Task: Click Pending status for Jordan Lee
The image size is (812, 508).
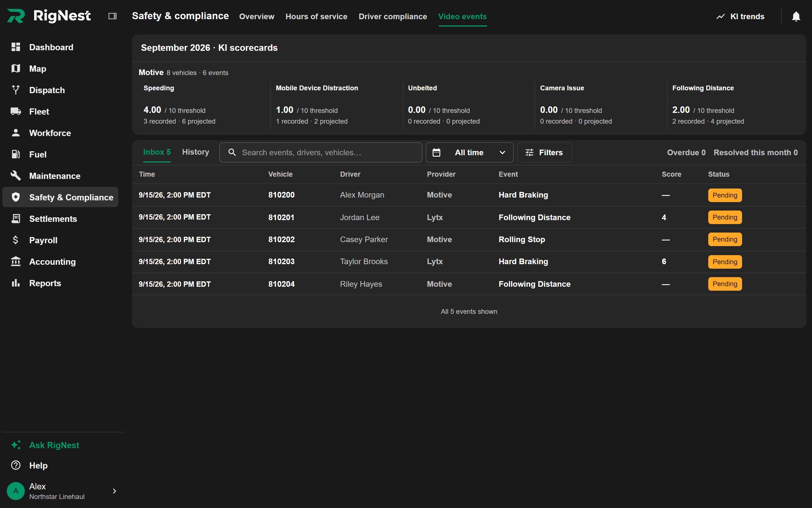Action: (725, 217)
